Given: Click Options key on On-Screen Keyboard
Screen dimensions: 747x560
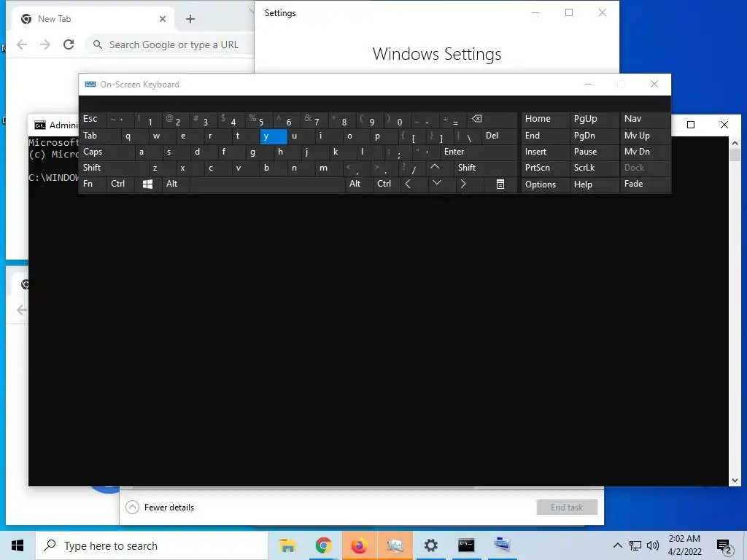Looking at the screenshot, I should [545, 184].
